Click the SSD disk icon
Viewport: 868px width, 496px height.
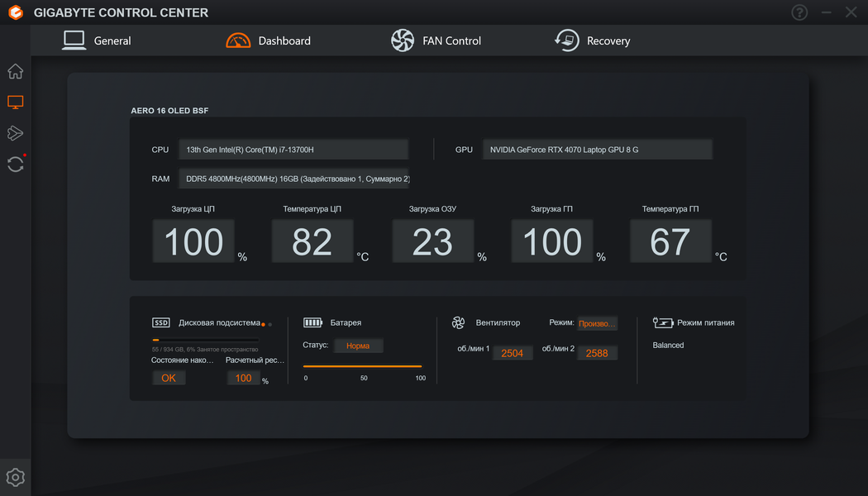(x=161, y=322)
